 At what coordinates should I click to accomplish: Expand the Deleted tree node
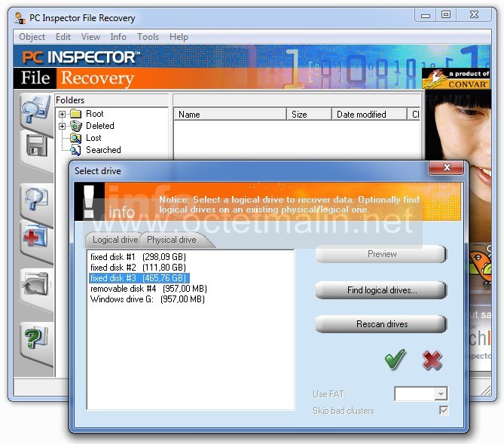pos(62,126)
